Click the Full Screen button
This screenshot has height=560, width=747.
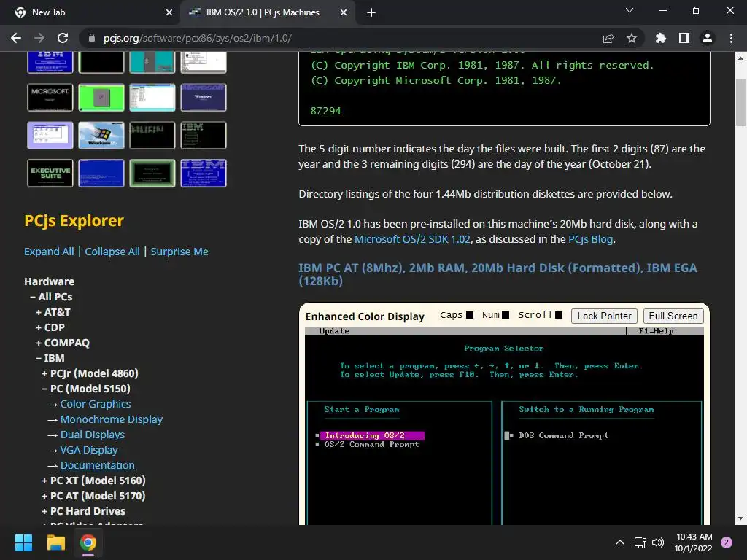pyautogui.click(x=673, y=316)
